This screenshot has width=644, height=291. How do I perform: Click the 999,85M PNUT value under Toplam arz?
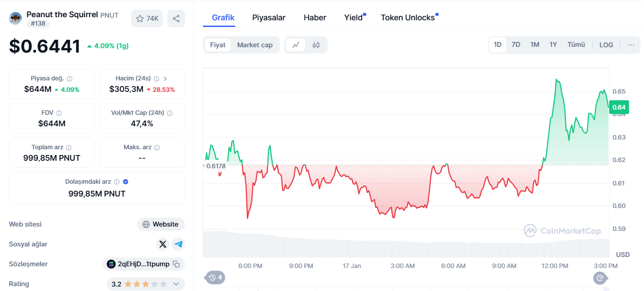point(52,158)
